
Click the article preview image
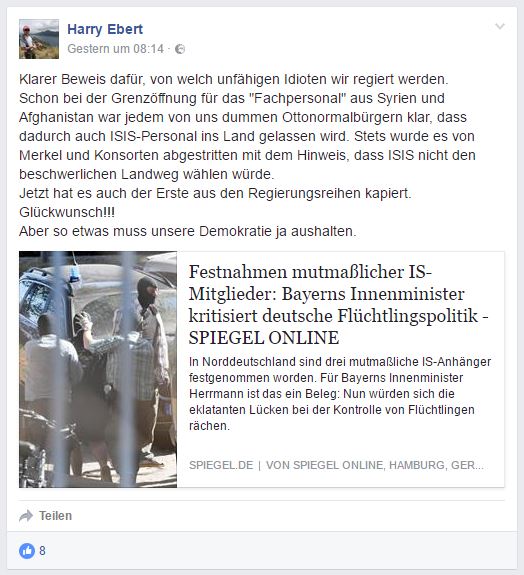pos(98,369)
